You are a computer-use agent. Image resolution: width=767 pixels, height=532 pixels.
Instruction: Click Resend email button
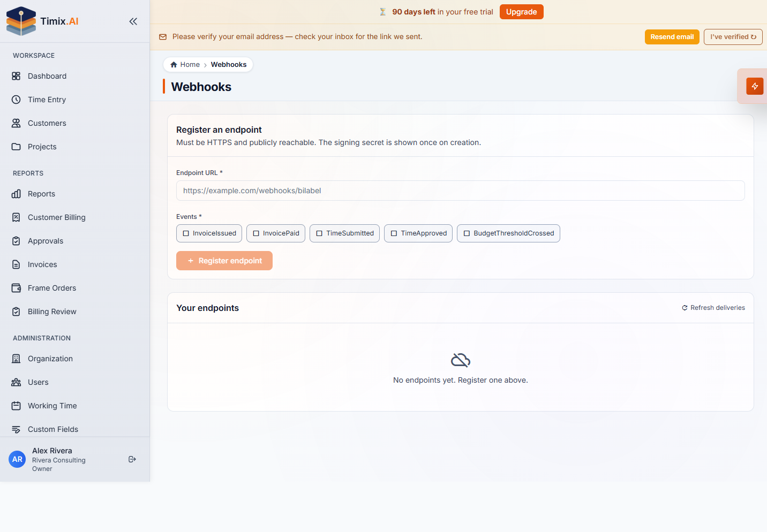click(672, 37)
